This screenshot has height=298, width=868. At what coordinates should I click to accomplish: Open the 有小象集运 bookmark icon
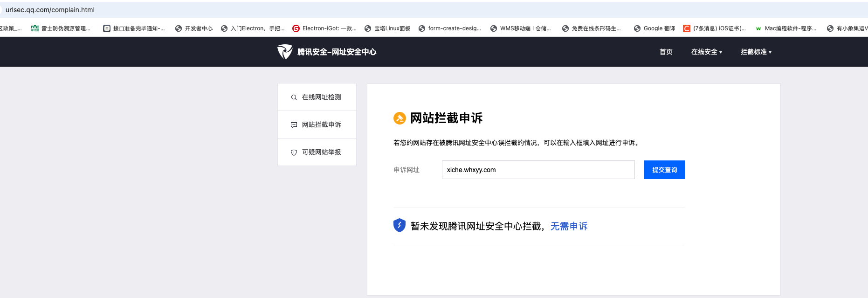[x=830, y=28]
